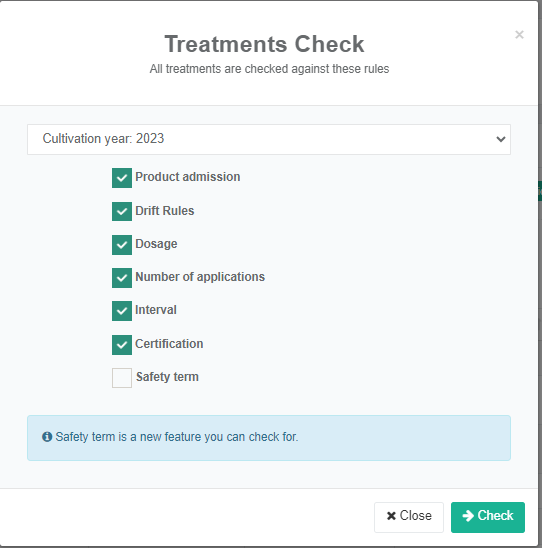Screen dimensions: 542x548
Task: Click the X icon inside the Close button
Action: [391, 516]
